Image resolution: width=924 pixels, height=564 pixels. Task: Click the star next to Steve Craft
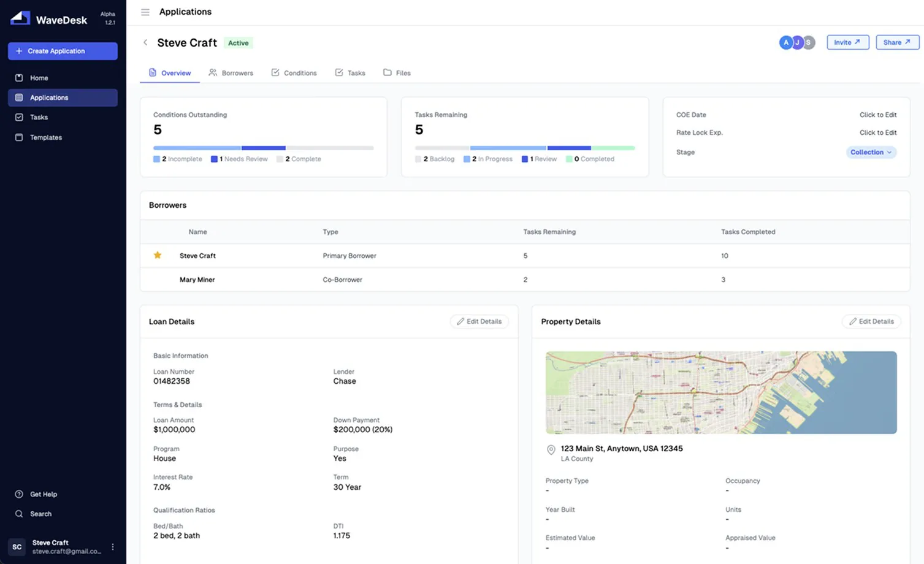coord(158,255)
